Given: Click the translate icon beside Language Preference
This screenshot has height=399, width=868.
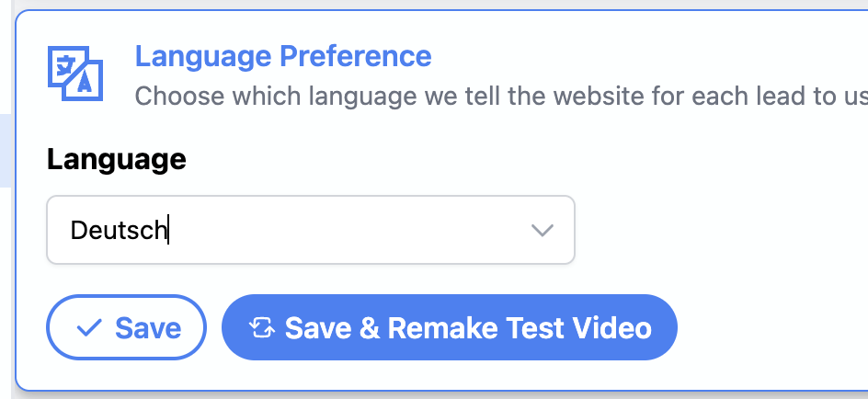Looking at the screenshot, I should [74, 73].
